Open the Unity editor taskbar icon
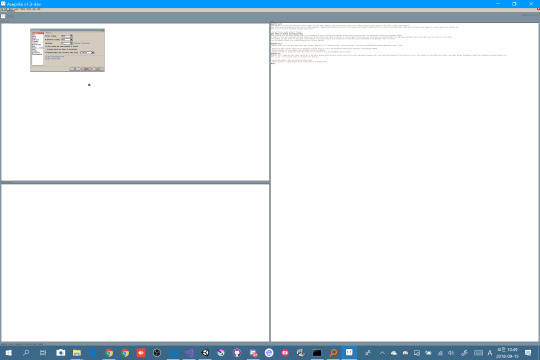The height and width of the screenshot is (360, 540). [205, 353]
